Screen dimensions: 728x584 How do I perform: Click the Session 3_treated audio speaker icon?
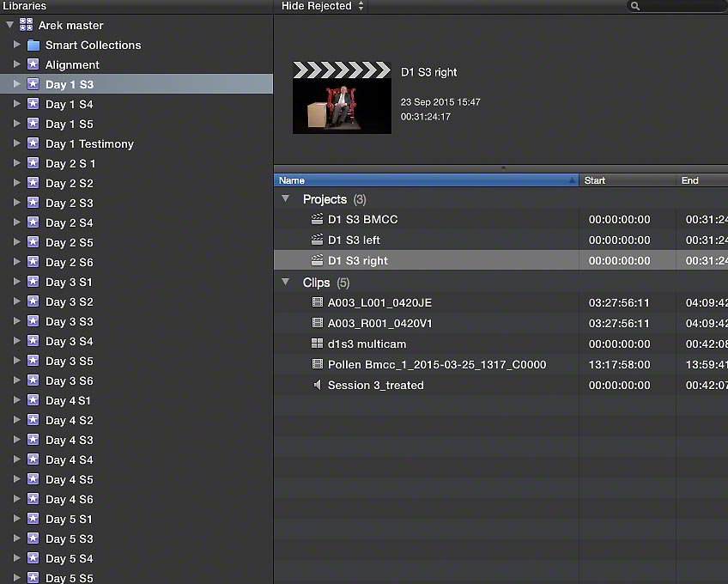tap(317, 385)
